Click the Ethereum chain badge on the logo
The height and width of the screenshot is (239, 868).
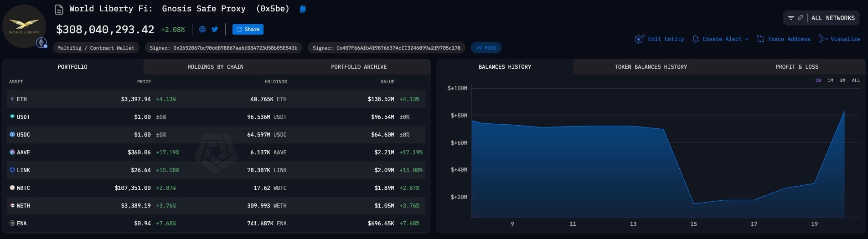point(41,43)
